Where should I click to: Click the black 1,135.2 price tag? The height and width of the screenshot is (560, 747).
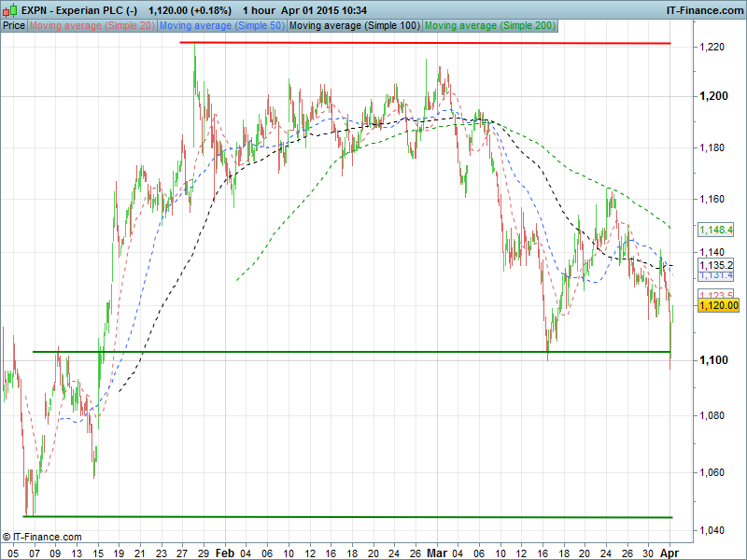716,265
